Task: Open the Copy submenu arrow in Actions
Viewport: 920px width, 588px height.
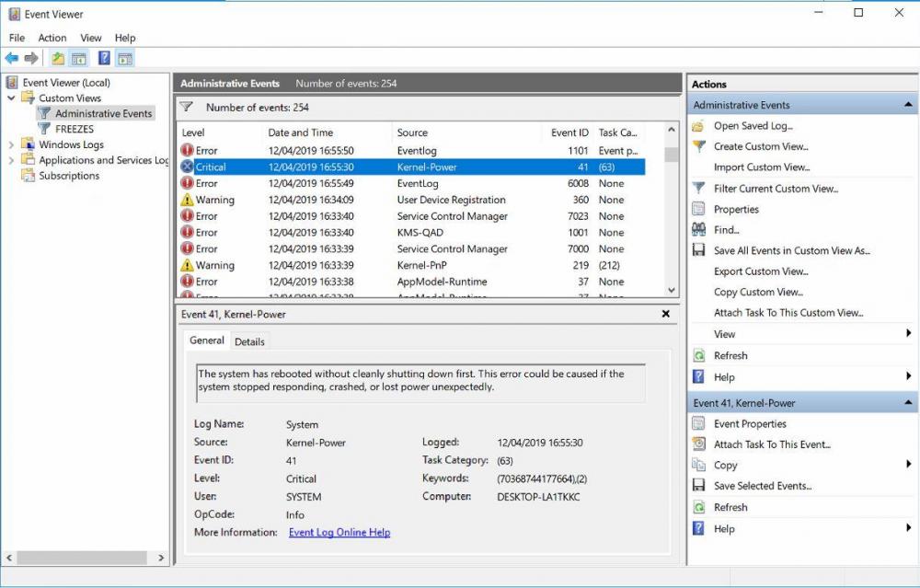Action: pos(908,464)
